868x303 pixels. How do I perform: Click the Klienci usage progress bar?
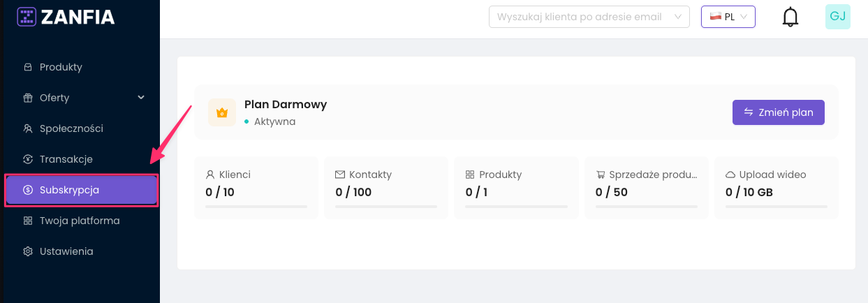pyautogui.click(x=256, y=207)
